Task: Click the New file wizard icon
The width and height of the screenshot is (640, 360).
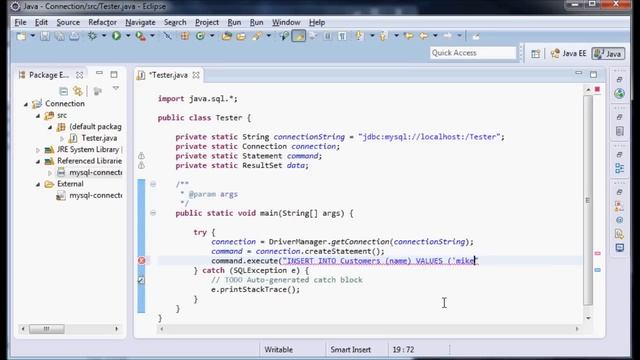Action: click(21, 36)
